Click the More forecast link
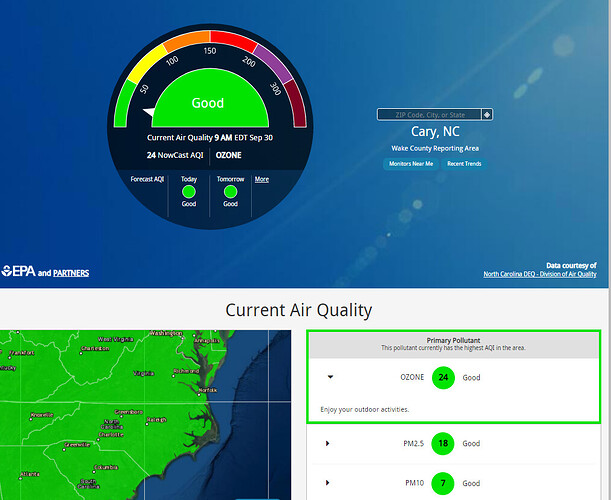The image size is (611, 500). tap(261, 179)
